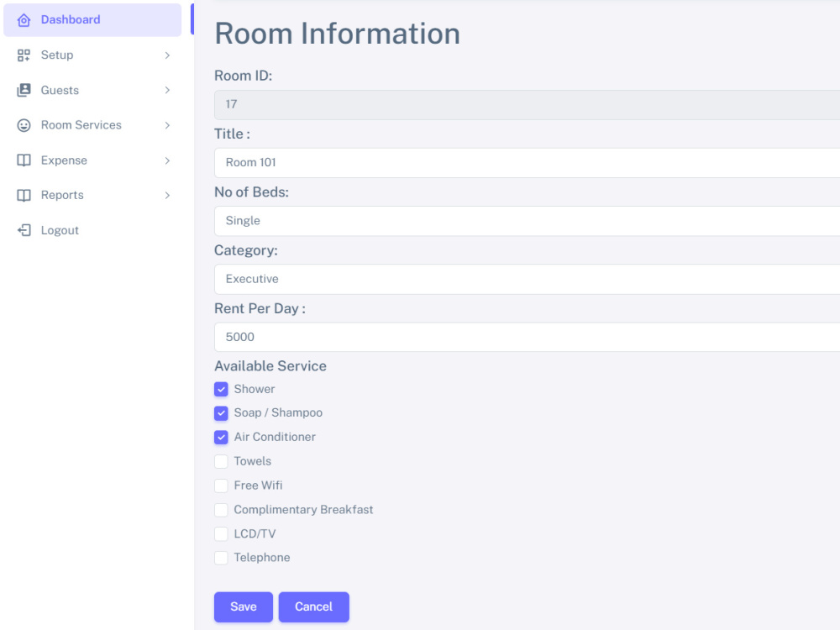This screenshot has width=840, height=630.
Task: Click the Air Conditioner label
Action: pyautogui.click(x=275, y=437)
